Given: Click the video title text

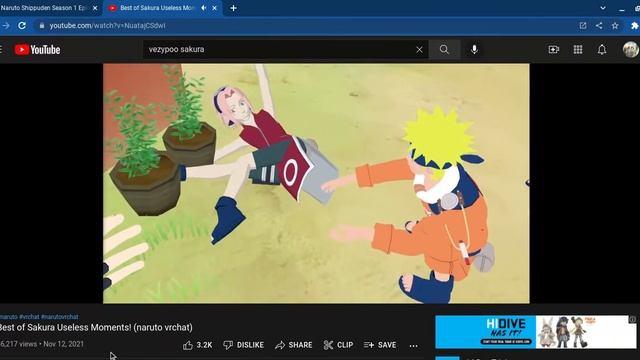Looking at the screenshot, I should pyautogui.click(x=96, y=327).
